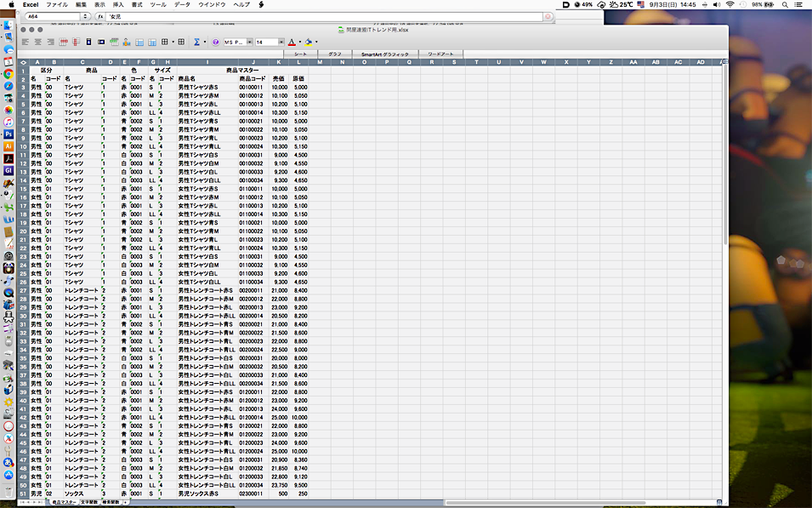Click the volume icon in menu bar
The width and height of the screenshot is (812, 508).
(717, 4)
